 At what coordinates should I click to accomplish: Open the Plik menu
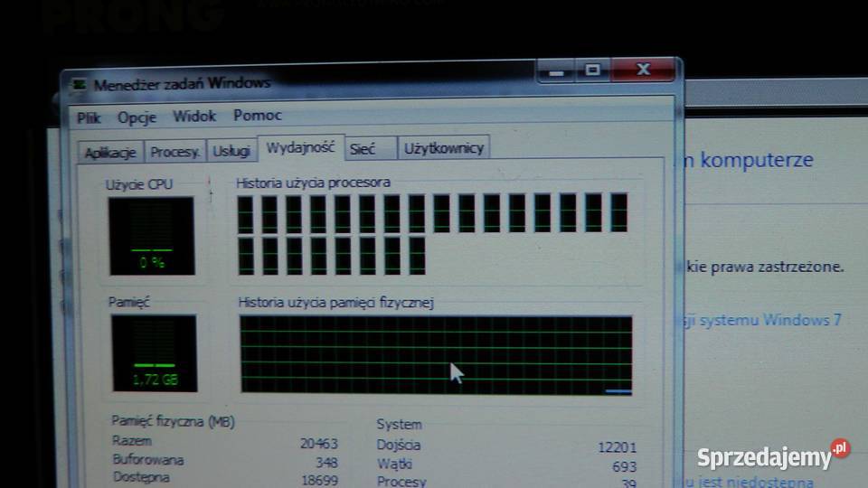click(89, 117)
